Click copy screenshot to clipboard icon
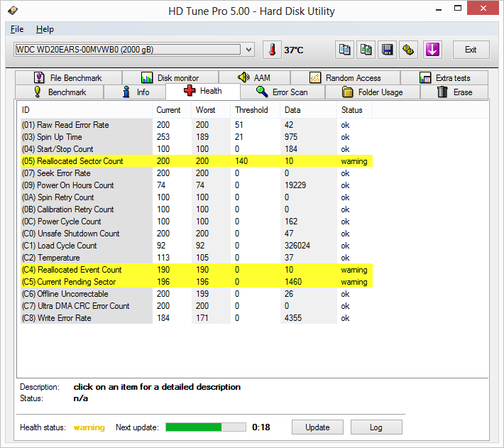The width and height of the screenshot is (504, 448). pos(366,50)
